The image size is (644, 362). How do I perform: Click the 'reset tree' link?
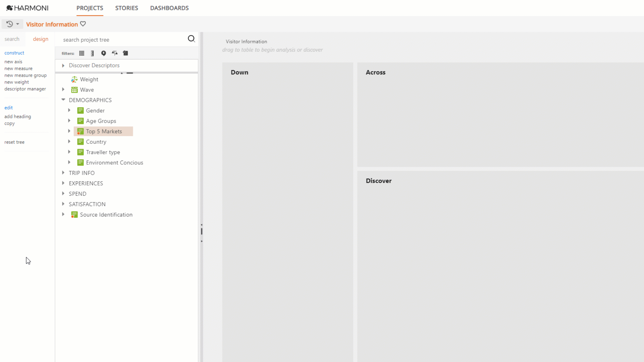click(x=14, y=142)
